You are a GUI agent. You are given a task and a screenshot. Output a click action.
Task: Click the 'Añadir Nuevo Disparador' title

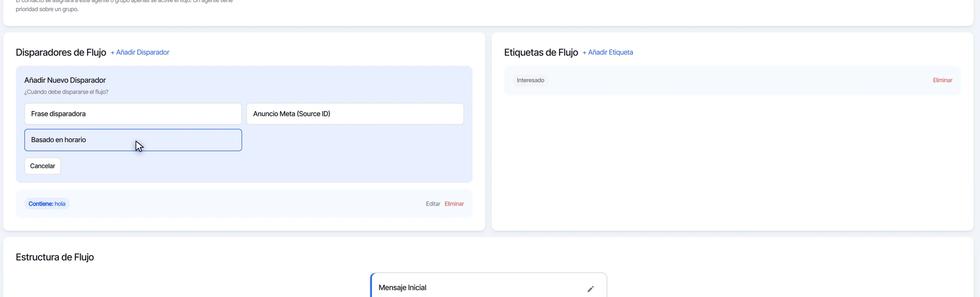[65, 80]
